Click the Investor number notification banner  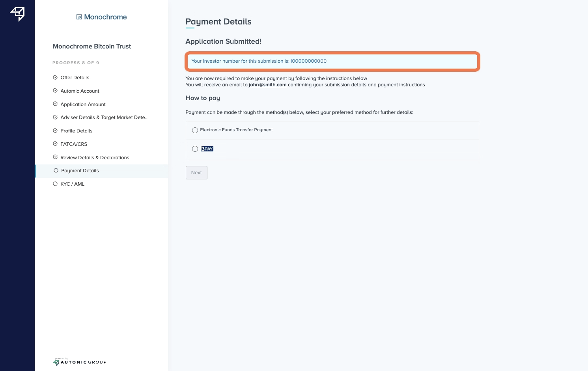click(332, 61)
